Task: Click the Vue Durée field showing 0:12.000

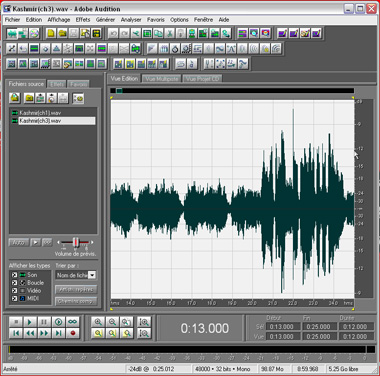Action: (x=355, y=336)
